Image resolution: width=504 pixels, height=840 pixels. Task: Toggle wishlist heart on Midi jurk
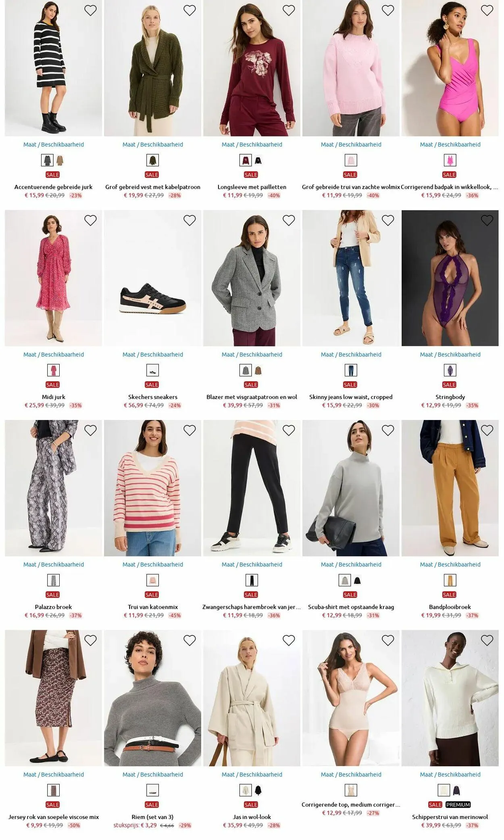pyautogui.click(x=90, y=220)
